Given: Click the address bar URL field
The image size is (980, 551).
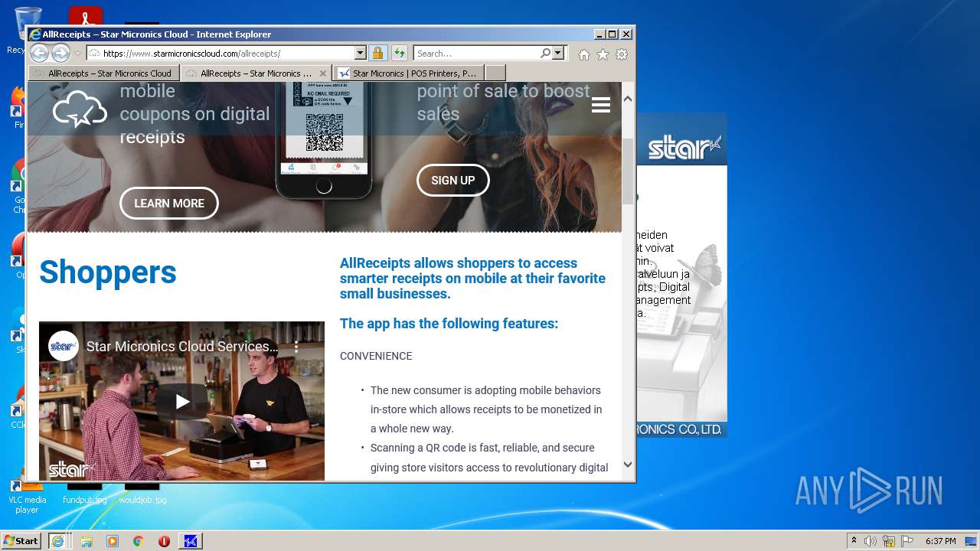Looking at the screenshot, I should tap(220, 54).
